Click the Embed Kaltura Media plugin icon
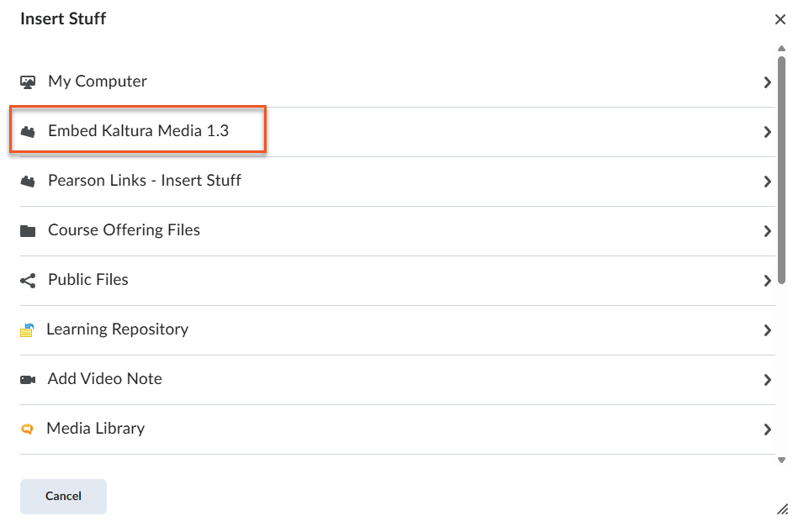The width and height of the screenshot is (809, 532). pos(28,132)
